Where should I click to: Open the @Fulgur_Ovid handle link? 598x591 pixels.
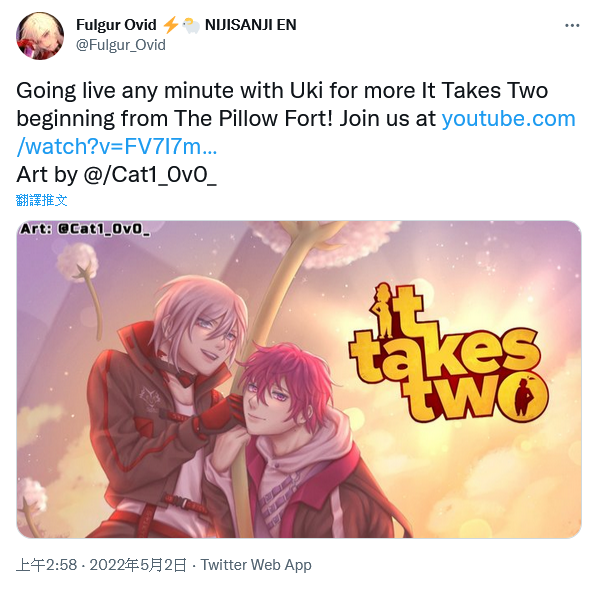[121, 45]
